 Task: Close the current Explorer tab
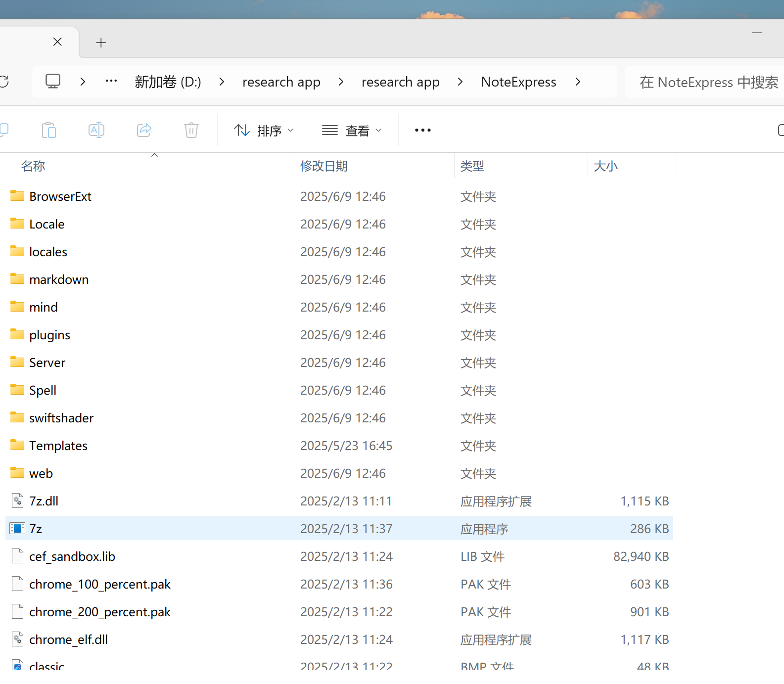(57, 42)
